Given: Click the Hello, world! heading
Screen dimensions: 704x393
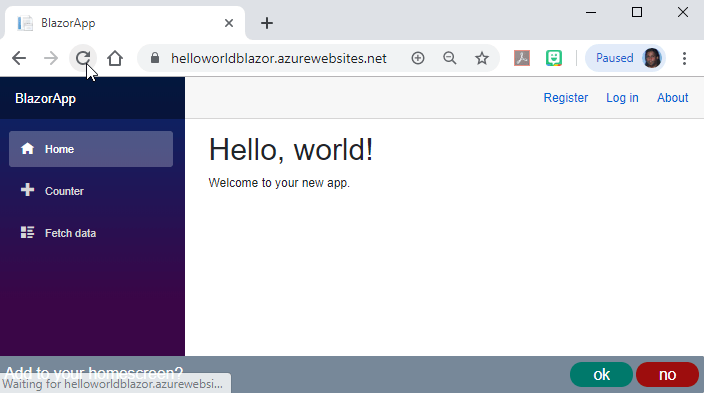Looking at the screenshot, I should pyautogui.click(x=291, y=150).
